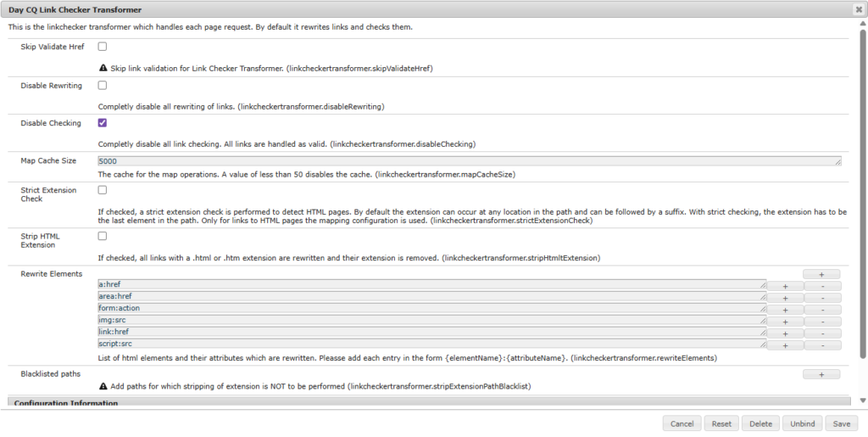The height and width of the screenshot is (437, 868).
Task: Enable the Strip HTML Extension checkbox
Action: click(103, 236)
